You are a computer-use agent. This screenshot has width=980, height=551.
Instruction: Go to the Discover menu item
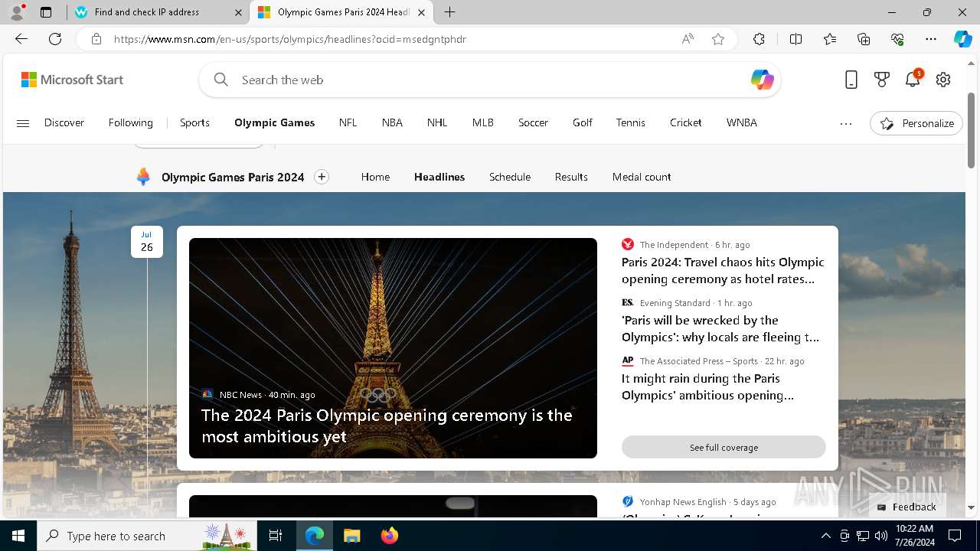click(x=64, y=122)
